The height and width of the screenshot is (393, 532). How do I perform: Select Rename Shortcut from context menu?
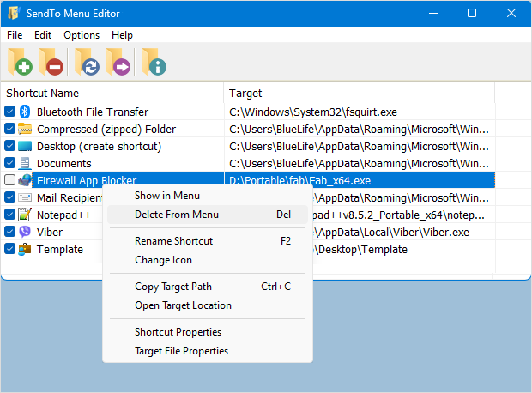[x=173, y=241]
